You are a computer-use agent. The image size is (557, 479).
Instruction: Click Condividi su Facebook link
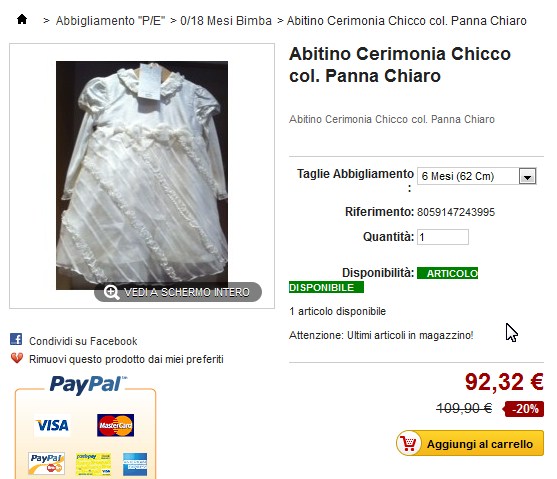click(83, 341)
